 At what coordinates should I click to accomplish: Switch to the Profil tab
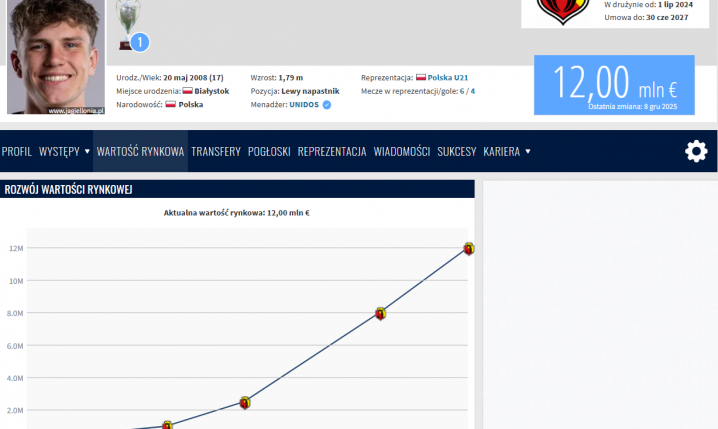pos(17,152)
